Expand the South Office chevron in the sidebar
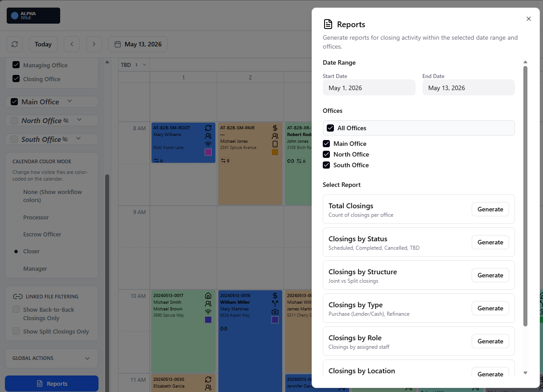The image size is (543, 392). [78, 139]
